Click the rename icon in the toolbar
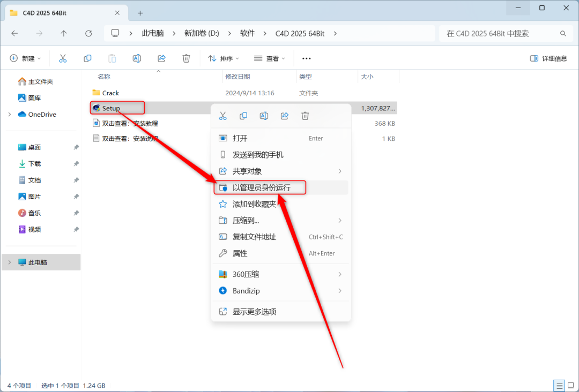Screen dimensions: 579x392 pos(137,58)
